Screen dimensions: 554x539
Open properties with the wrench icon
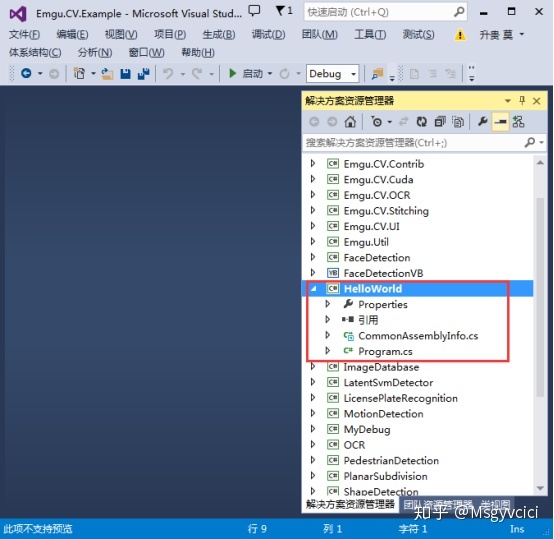pos(482,122)
